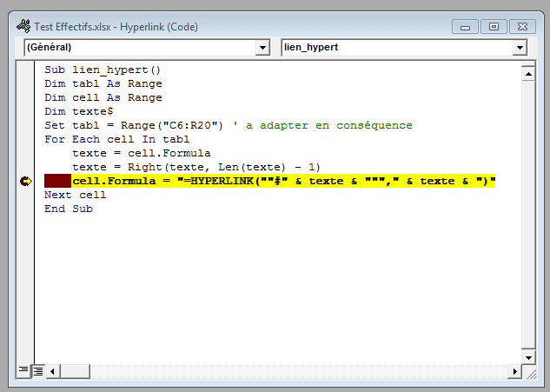Click the horizontal scrollbar right arrow
The height and width of the screenshot is (392, 550).
(514, 371)
